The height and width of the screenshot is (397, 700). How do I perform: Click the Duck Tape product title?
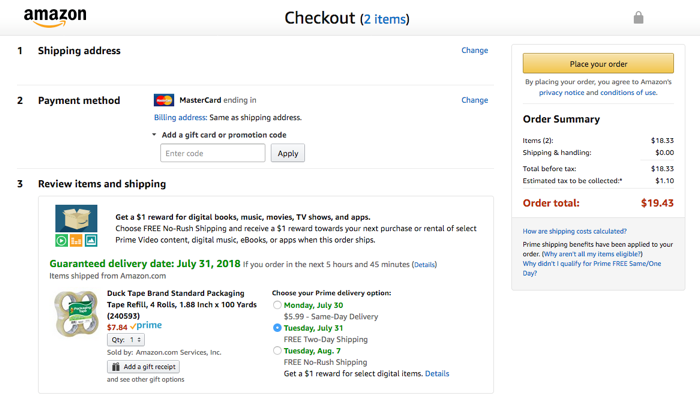pyautogui.click(x=182, y=305)
